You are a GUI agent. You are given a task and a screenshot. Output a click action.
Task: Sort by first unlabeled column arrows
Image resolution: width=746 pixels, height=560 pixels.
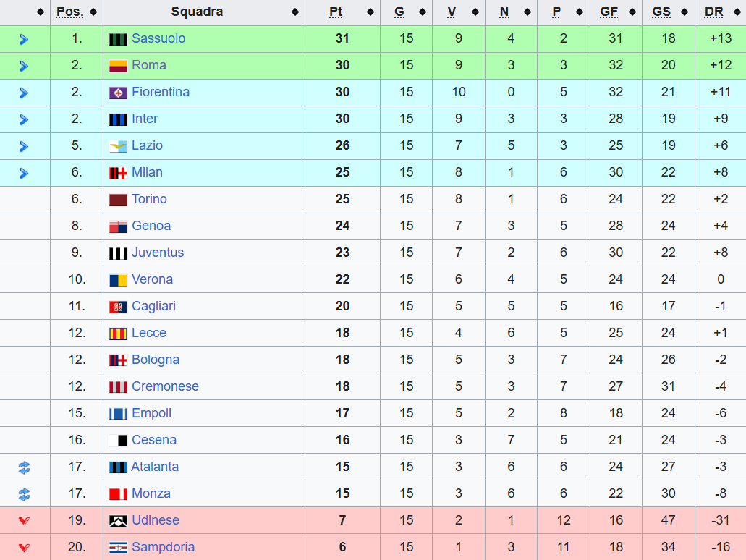40,12
